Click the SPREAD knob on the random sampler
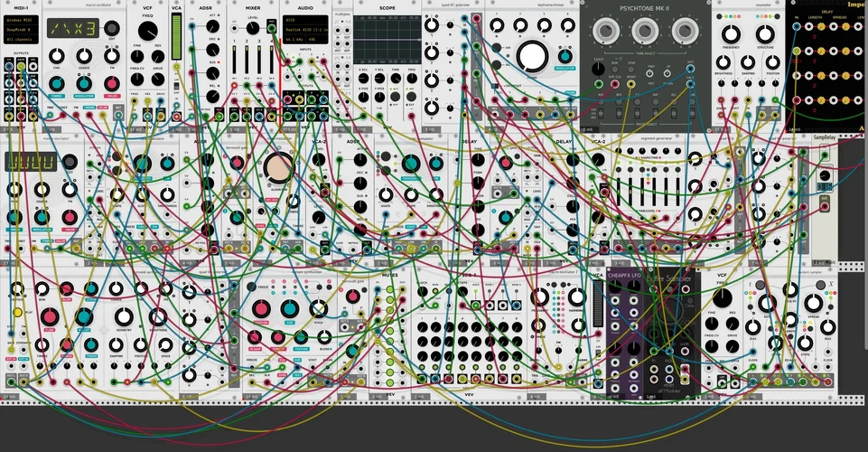Viewport: 868px width, 452px height. click(x=813, y=303)
